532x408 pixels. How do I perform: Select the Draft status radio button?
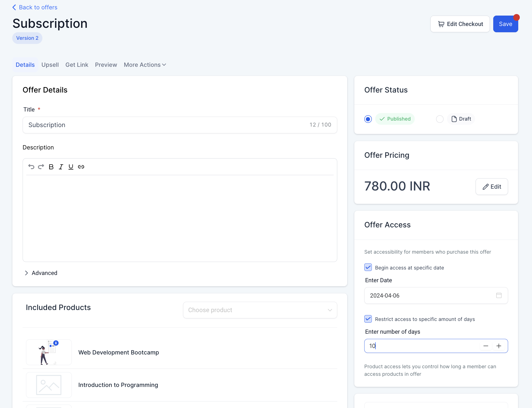tap(440, 119)
